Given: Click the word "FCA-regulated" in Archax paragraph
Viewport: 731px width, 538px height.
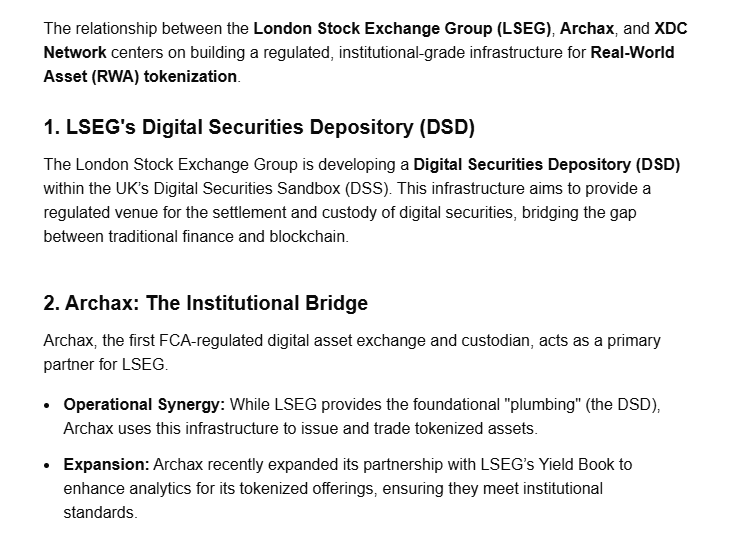Looking at the screenshot, I should [x=211, y=340].
